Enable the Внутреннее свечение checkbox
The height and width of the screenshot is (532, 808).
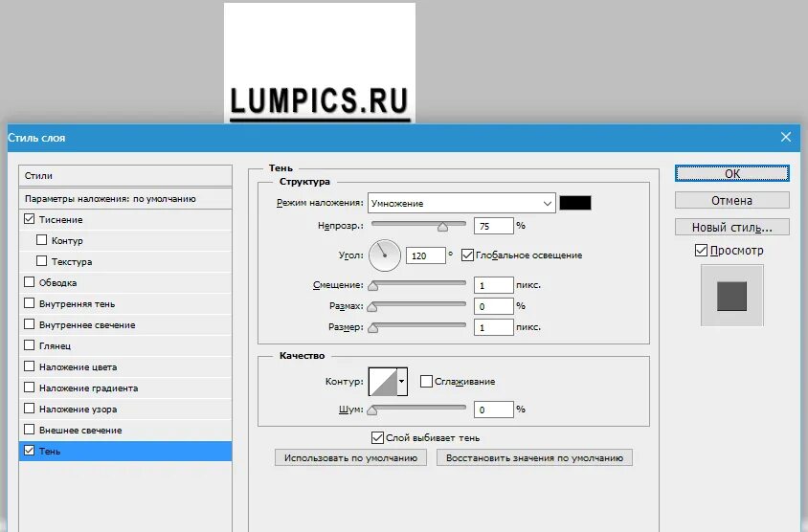tap(30, 324)
